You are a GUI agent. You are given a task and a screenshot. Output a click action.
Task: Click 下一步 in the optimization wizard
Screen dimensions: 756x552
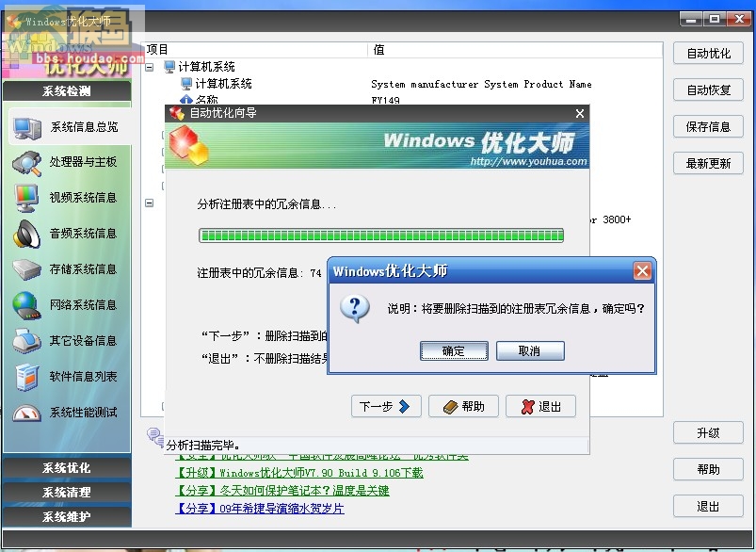tap(386, 406)
